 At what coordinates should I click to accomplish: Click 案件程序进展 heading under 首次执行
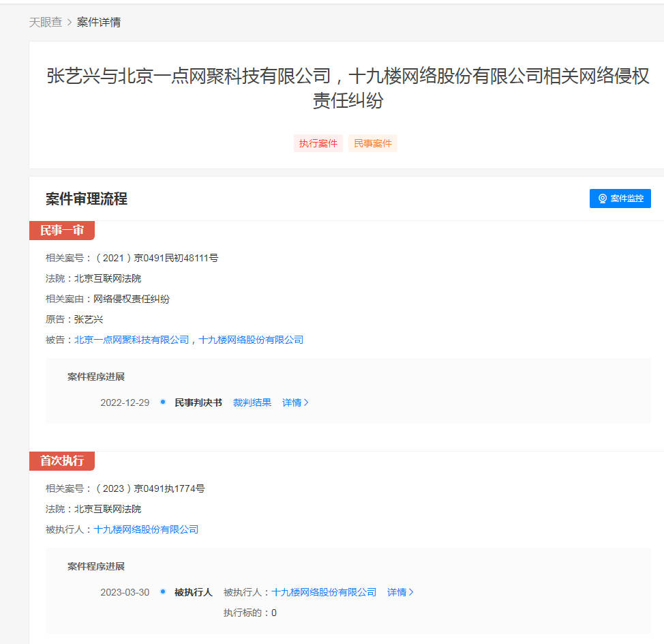96,566
